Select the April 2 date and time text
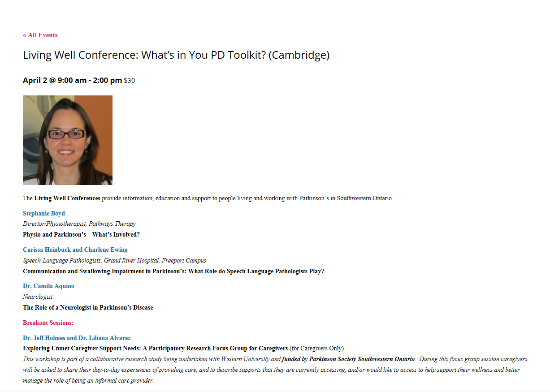 coord(72,80)
